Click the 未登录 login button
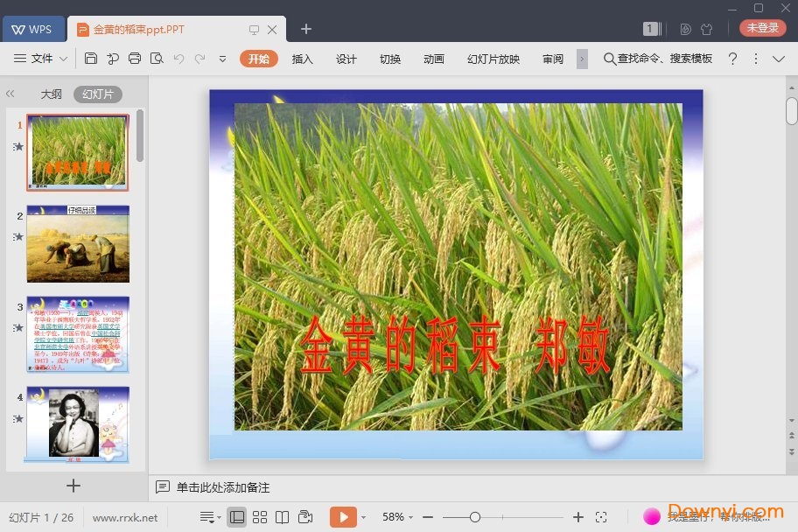This screenshot has height=532, width=798. [762, 27]
